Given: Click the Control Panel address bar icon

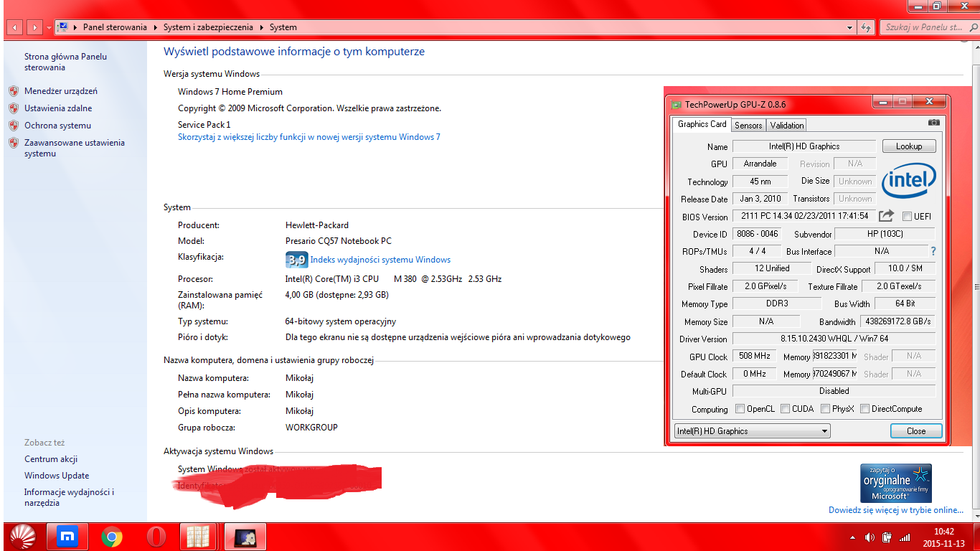Looking at the screenshot, I should pyautogui.click(x=62, y=27).
